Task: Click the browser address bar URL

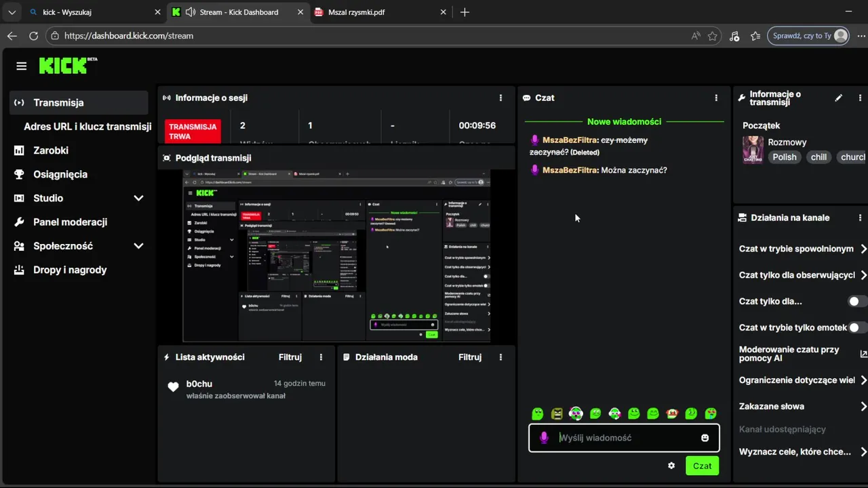Action: point(129,36)
